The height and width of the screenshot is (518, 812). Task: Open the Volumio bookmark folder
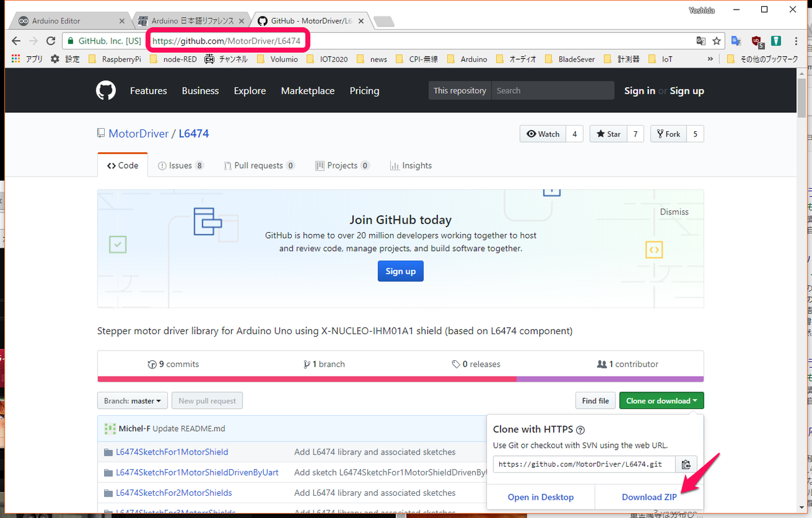tap(277, 59)
